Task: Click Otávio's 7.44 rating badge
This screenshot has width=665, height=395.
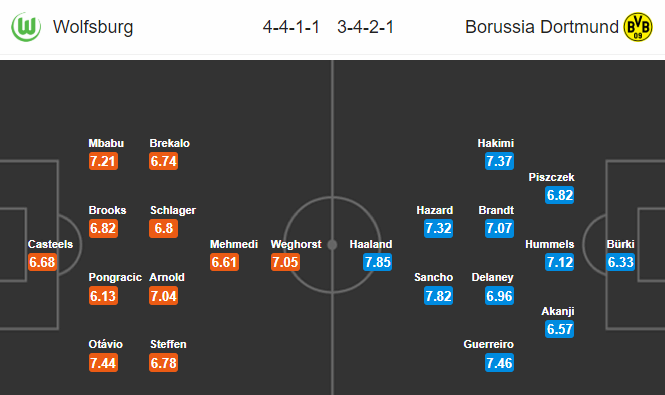Action: tap(103, 363)
